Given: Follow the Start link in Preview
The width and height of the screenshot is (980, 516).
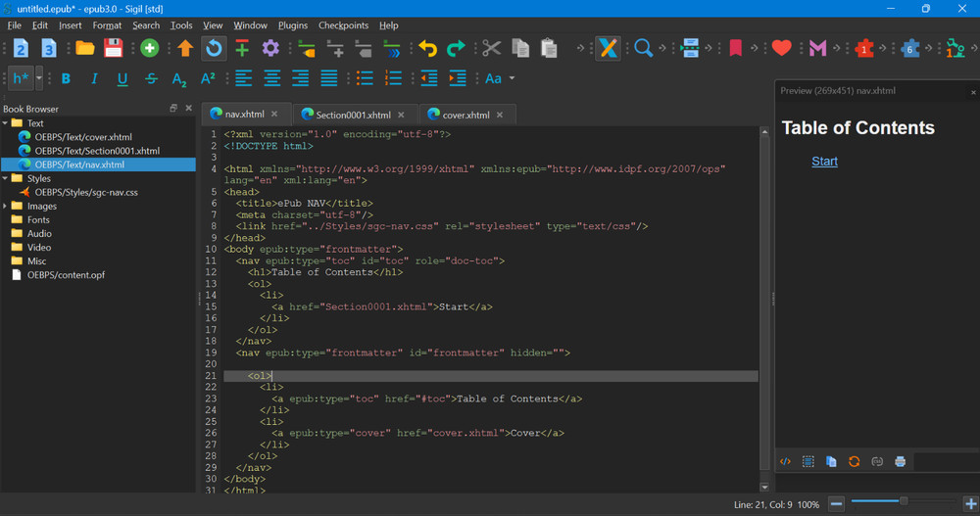Looking at the screenshot, I should coord(824,162).
